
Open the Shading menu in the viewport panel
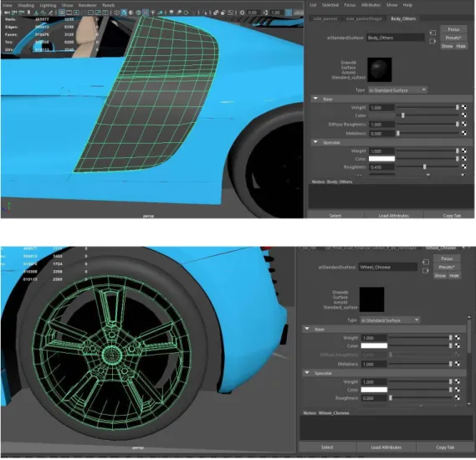[26, 5]
